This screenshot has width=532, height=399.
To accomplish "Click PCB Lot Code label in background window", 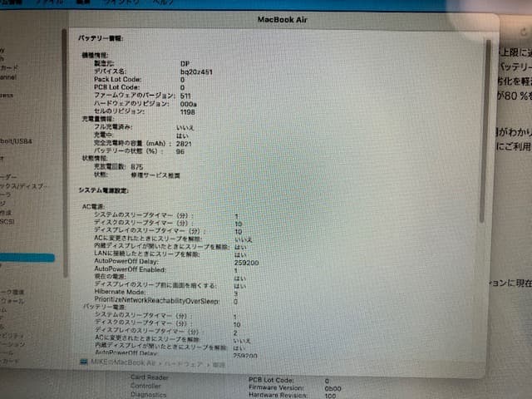I will click(x=272, y=381).
